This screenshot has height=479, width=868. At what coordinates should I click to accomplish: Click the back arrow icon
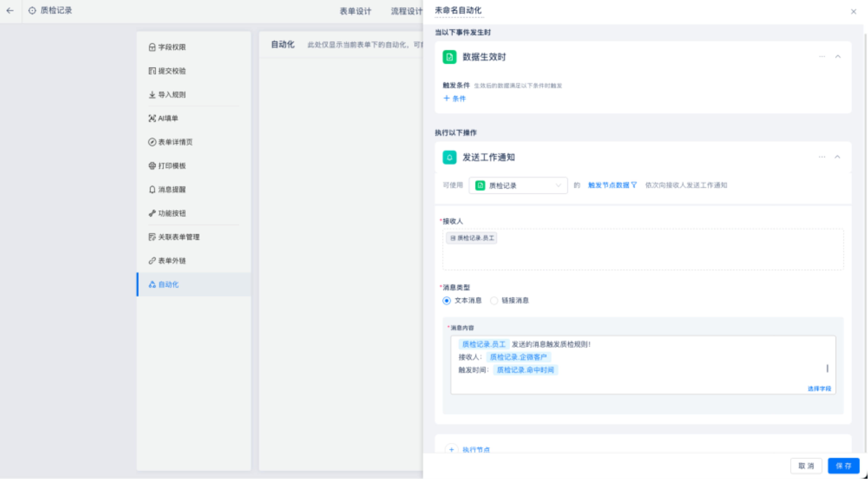coord(10,11)
